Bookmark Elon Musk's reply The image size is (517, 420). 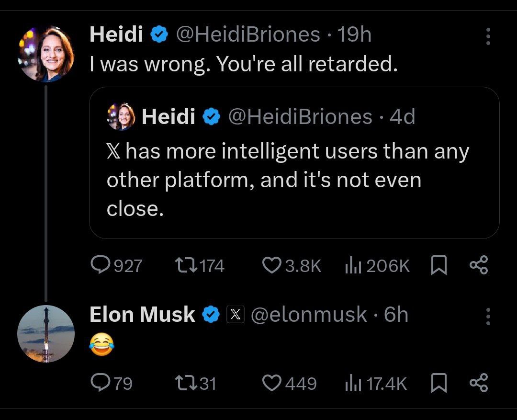(439, 383)
